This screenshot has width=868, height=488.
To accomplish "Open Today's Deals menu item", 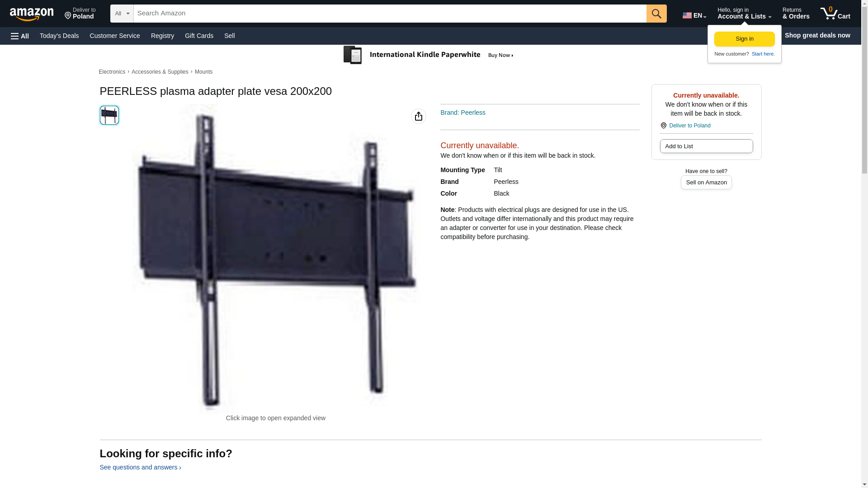I will (x=59, y=36).
